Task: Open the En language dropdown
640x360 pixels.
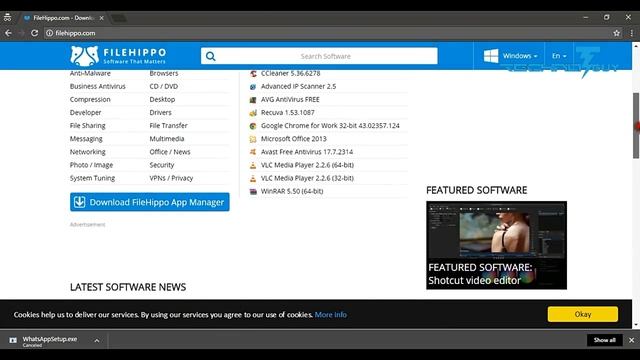Action: click(559, 56)
